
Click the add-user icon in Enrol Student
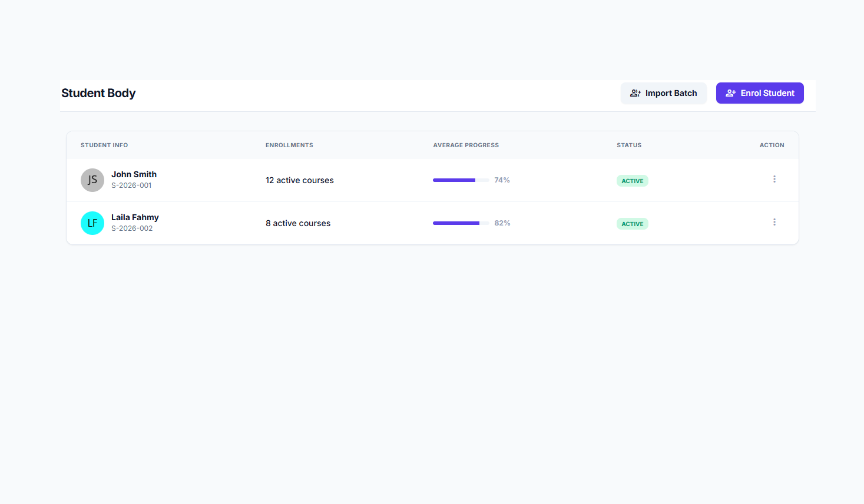(731, 93)
